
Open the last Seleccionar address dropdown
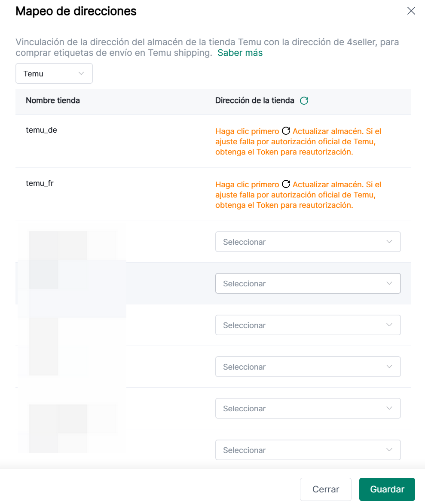tap(308, 450)
